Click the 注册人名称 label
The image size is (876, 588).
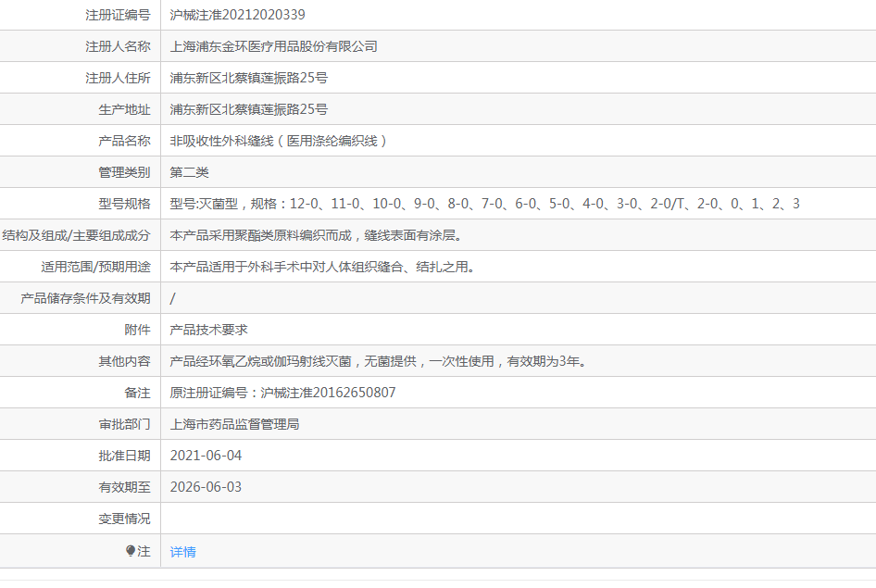[x=118, y=46]
